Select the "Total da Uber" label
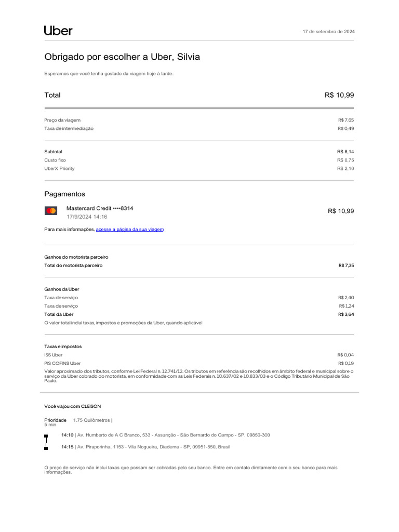Screen dimensions: 399x532 pos(59,314)
